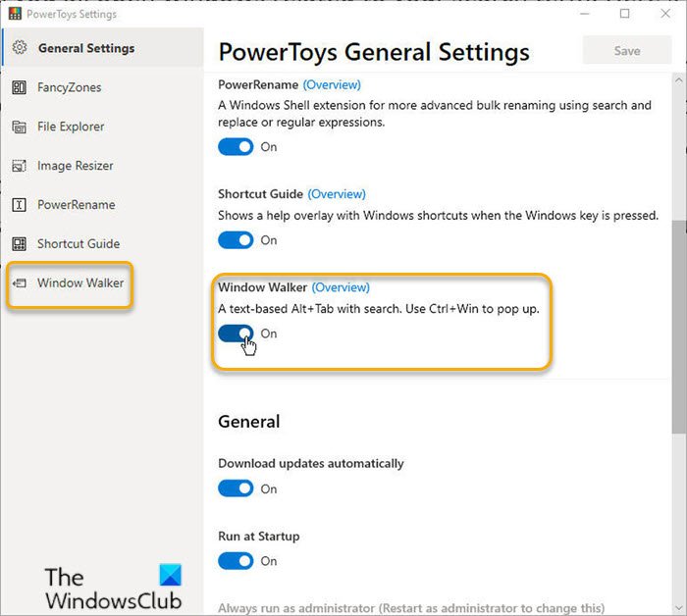Open Window Walker settings in sidebar

point(103,282)
